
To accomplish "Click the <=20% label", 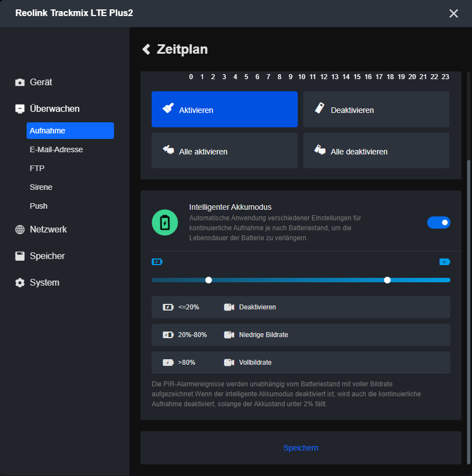I will [189, 307].
